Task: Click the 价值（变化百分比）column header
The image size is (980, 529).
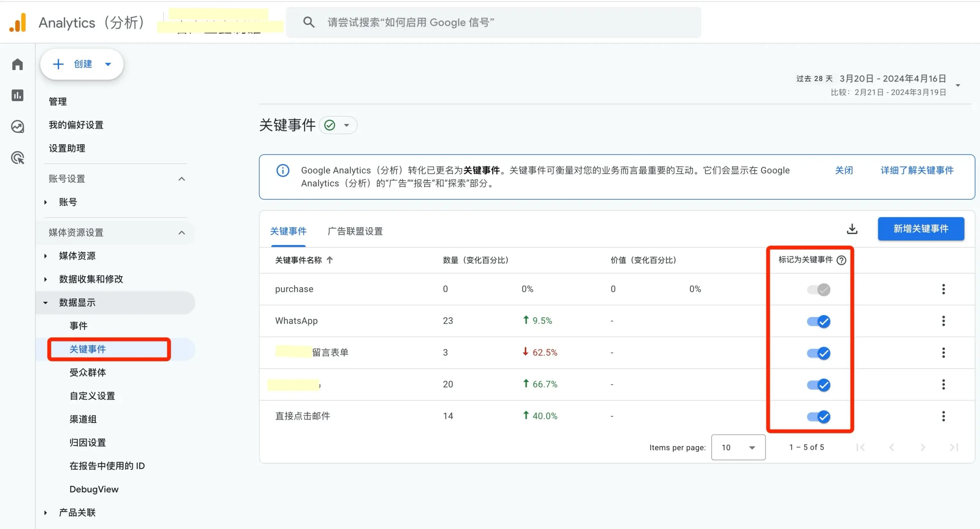Action: coord(644,260)
